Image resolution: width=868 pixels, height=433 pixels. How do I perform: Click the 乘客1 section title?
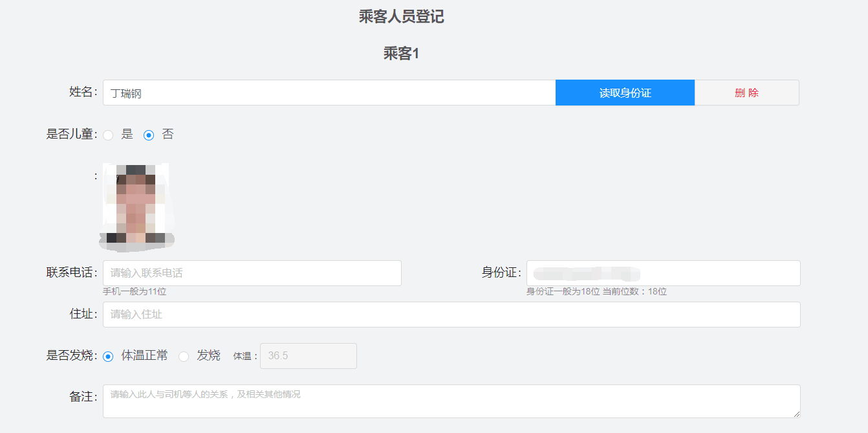point(401,54)
